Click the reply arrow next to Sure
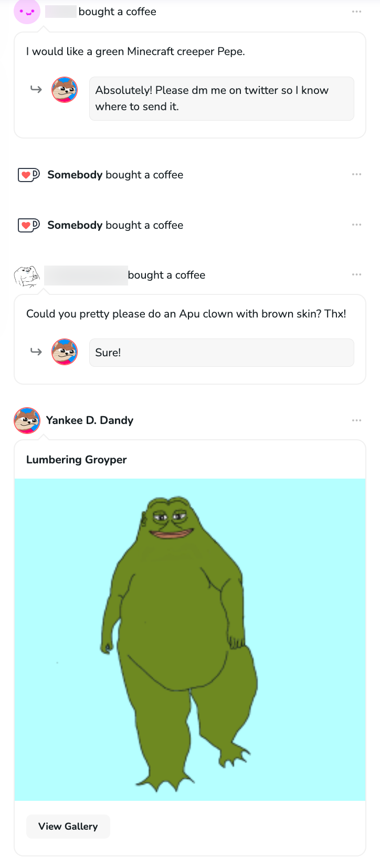 35,352
